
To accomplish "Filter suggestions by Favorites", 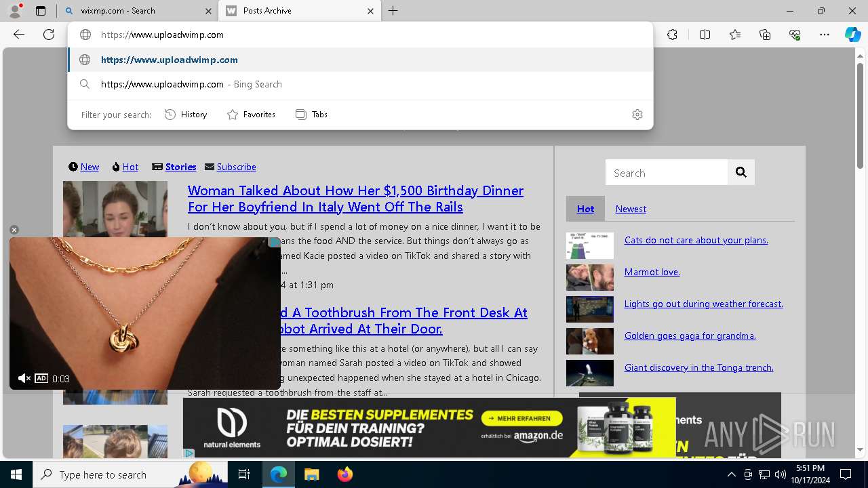I will [x=251, y=115].
